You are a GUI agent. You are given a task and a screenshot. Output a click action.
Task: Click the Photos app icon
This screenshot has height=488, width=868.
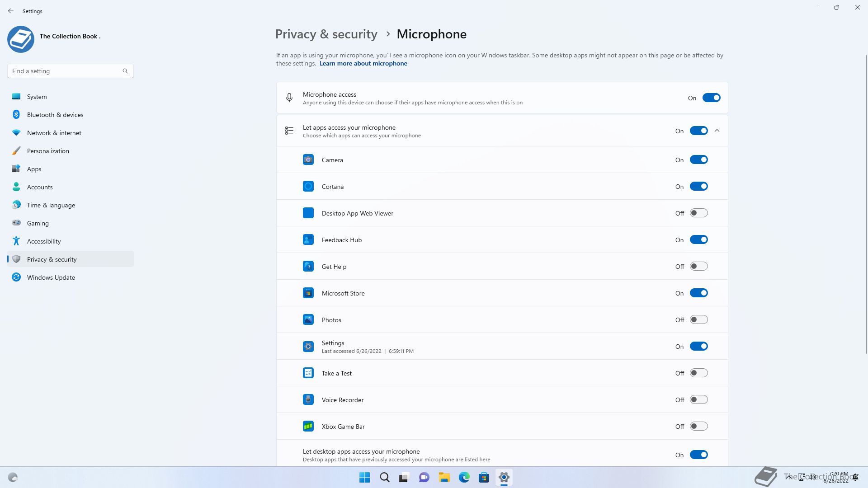coord(308,320)
